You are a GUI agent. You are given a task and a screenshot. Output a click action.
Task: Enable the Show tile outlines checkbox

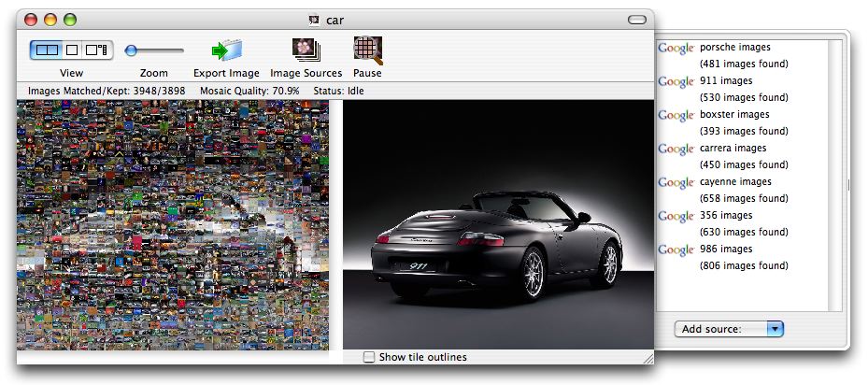tap(369, 357)
